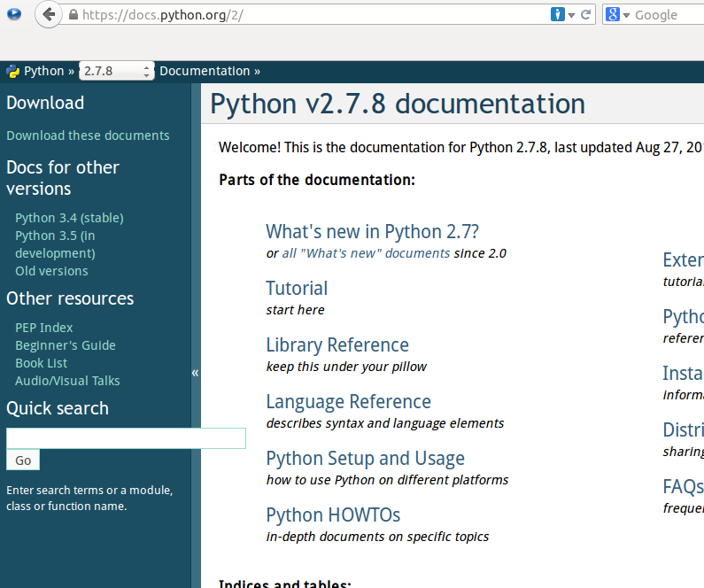
Task: Open the Download these documents link
Action: 88,135
